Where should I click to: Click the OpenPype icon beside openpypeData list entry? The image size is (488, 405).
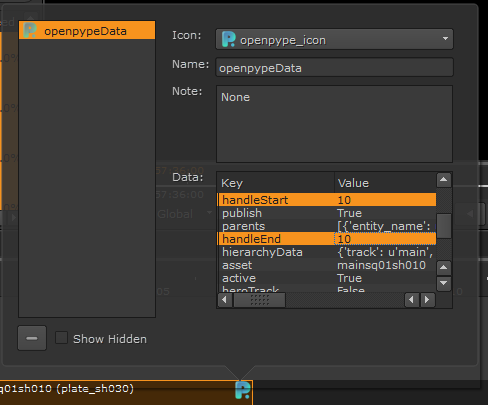coord(30,30)
